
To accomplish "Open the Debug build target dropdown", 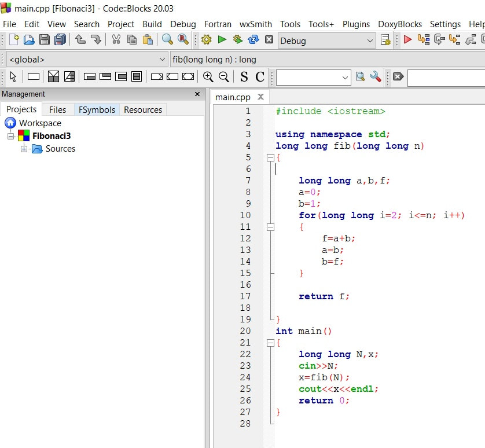I will click(x=326, y=41).
